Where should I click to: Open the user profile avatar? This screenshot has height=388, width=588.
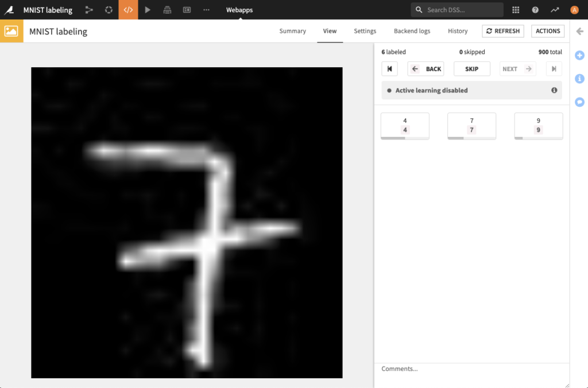coord(574,10)
